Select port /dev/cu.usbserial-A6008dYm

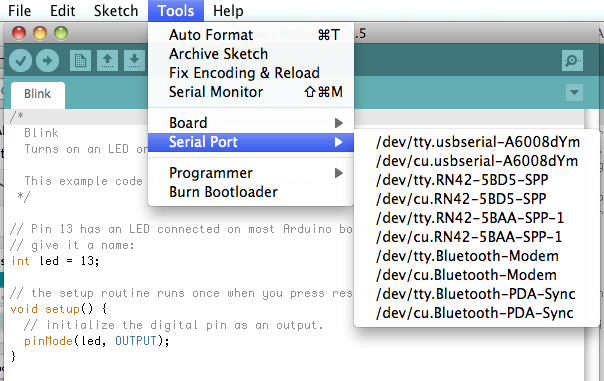pos(476,161)
